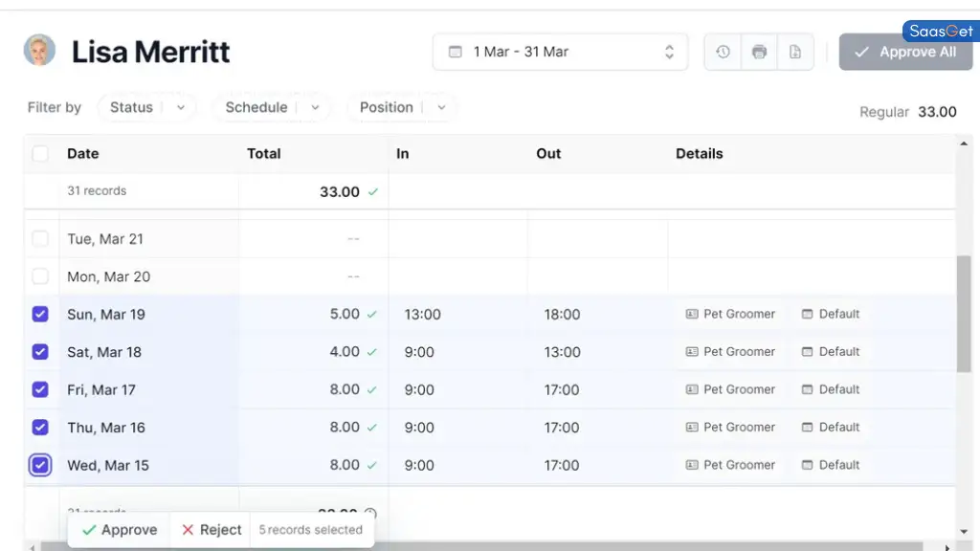Reject the 5 selected records

[x=212, y=530]
